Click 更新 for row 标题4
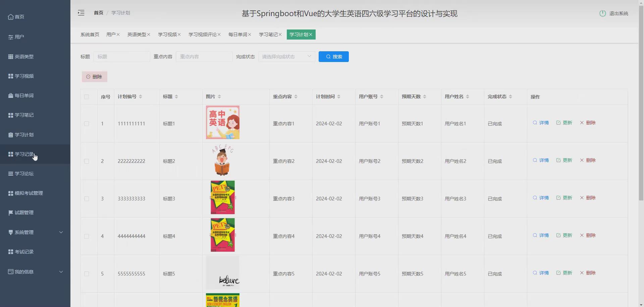Screen dimensions: 644x307 (564, 235)
